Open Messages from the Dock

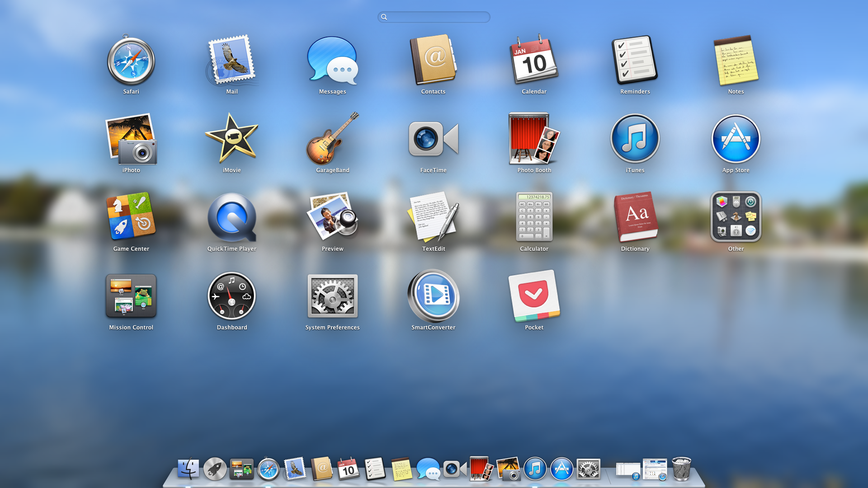tap(428, 469)
